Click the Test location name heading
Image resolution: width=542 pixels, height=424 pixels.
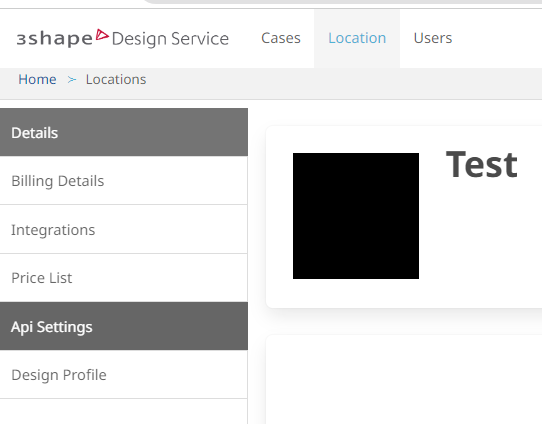[x=482, y=165]
